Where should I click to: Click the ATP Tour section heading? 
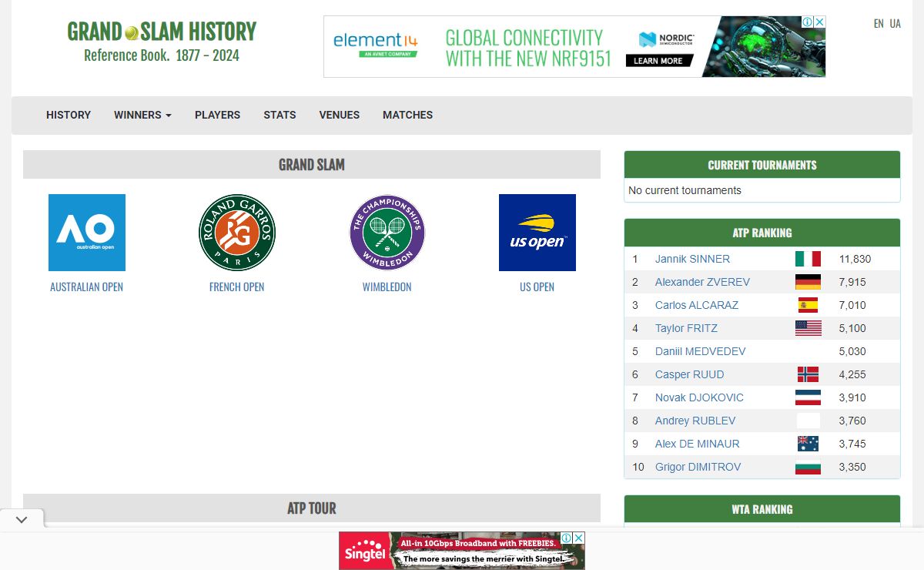pyautogui.click(x=312, y=508)
